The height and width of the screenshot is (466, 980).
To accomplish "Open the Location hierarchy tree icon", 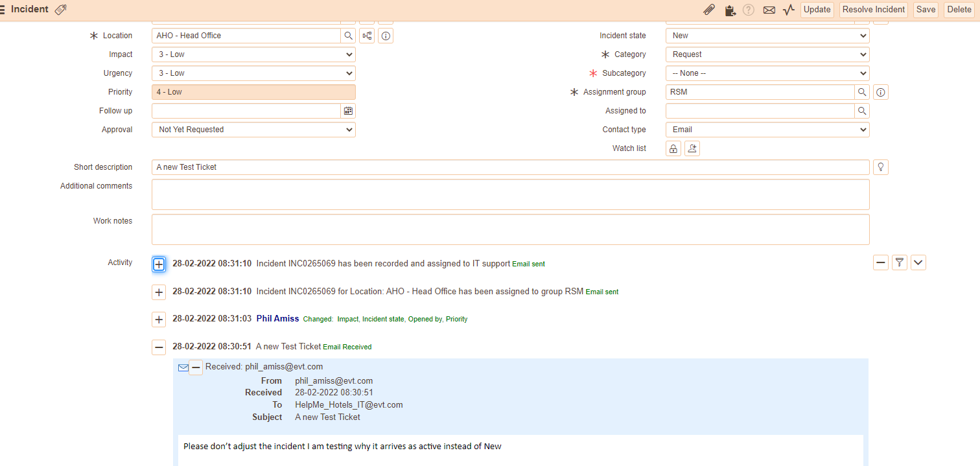I will pos(367,36).
